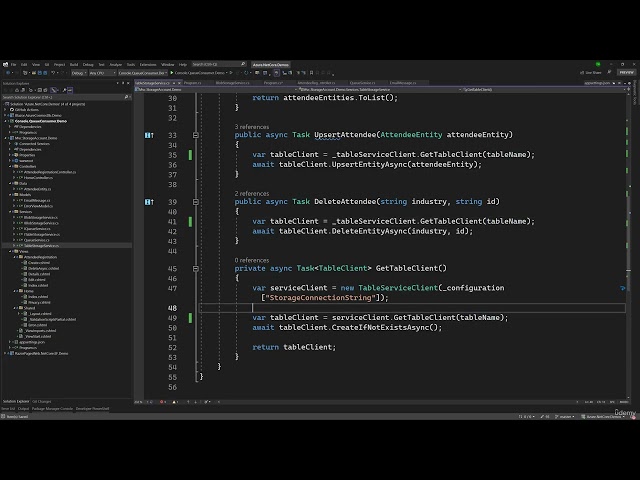Viewport: 640px width, 480px height.
Task: Open the Debug configuration dropdown
Action: pos(79,73)
